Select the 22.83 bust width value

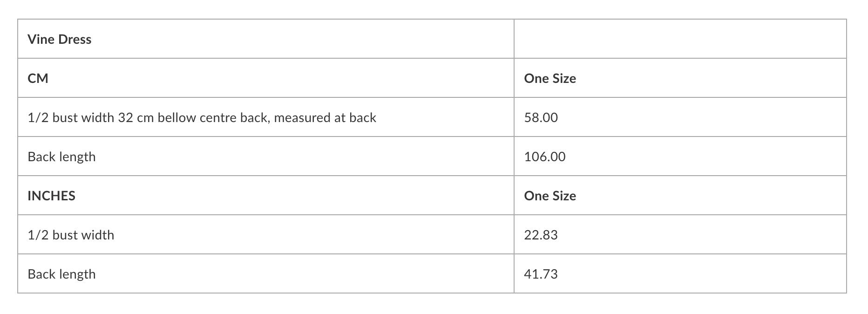(x=541, y=235)
